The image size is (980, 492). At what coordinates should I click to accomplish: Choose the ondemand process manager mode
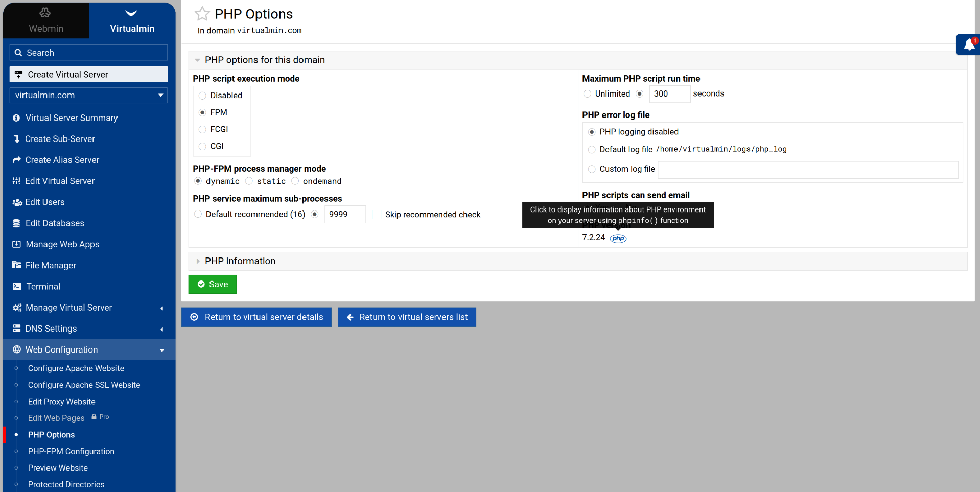coord(295,181)
